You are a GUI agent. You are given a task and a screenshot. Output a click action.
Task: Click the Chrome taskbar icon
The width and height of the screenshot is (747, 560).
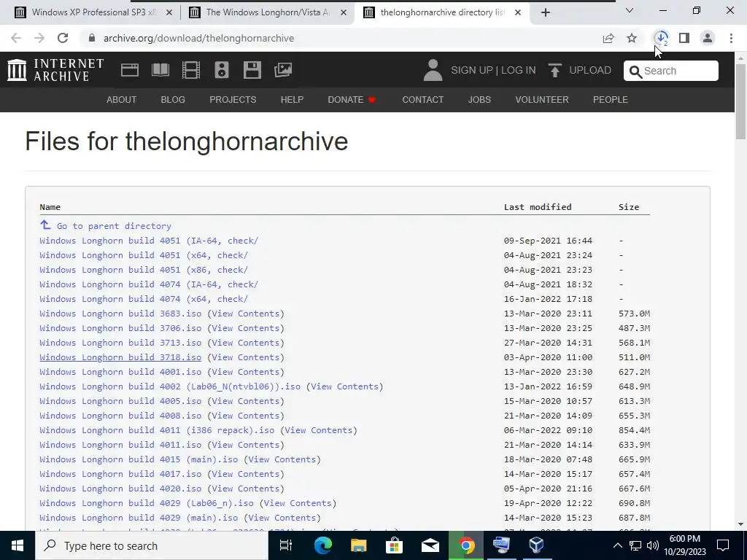pyautogui.click(x=466, y=545)
